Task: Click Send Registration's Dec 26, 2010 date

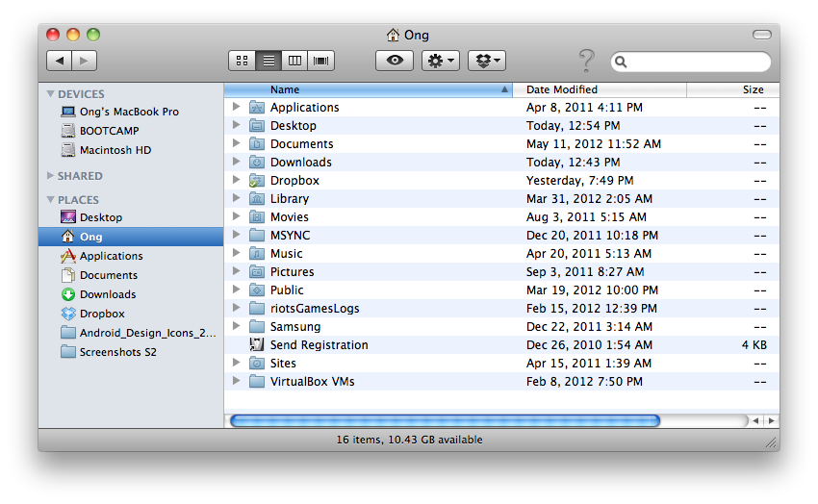Action: [589, 345]
